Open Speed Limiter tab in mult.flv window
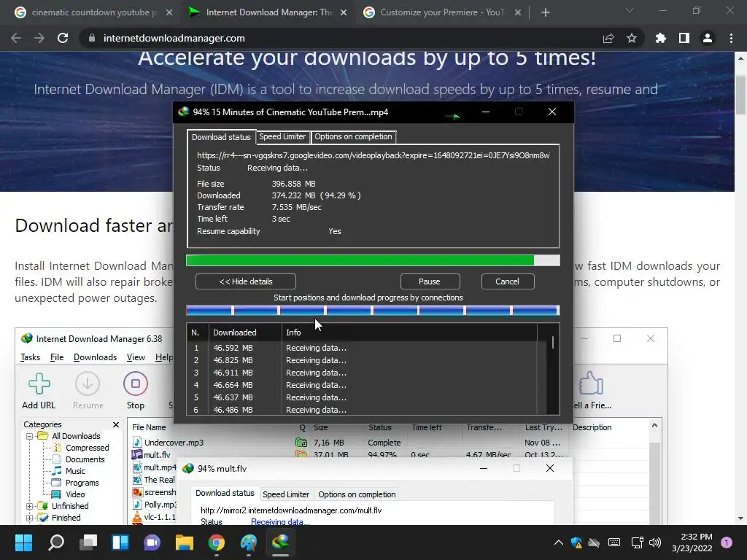747x560 pixels. coord(286,494)
